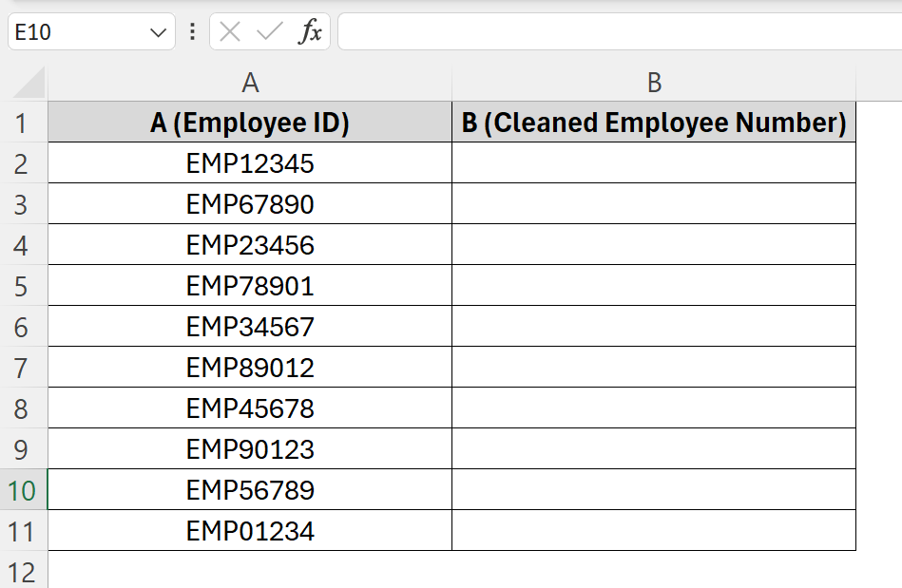This screenshot has width=902, height=588.
Task: Select cell containing EMP01234
Action: [x=250, y=530]
